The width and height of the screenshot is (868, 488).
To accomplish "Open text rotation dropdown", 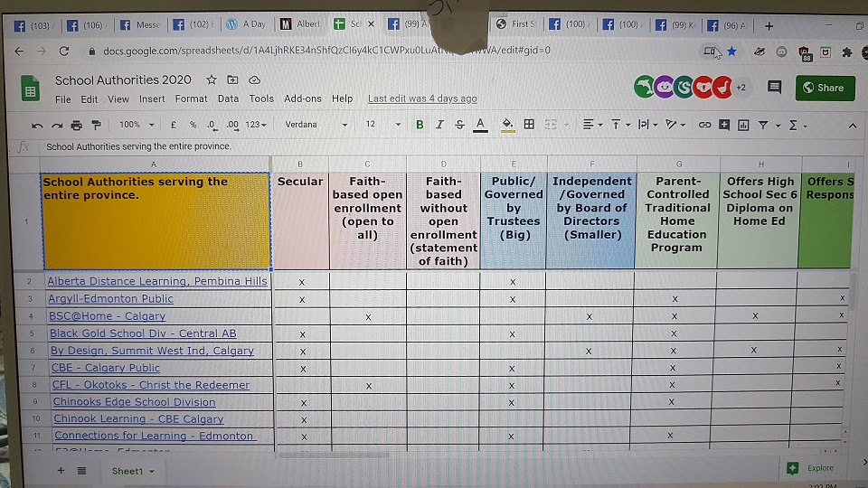I will coord(675,125).
